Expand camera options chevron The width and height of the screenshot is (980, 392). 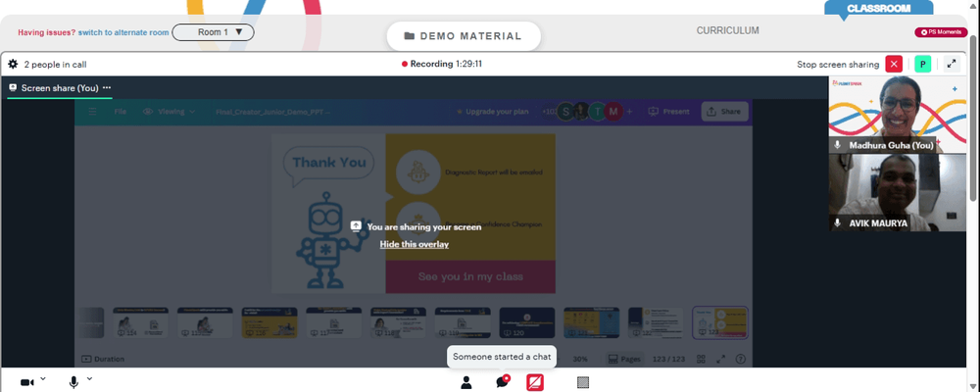(x=43, y=378)
